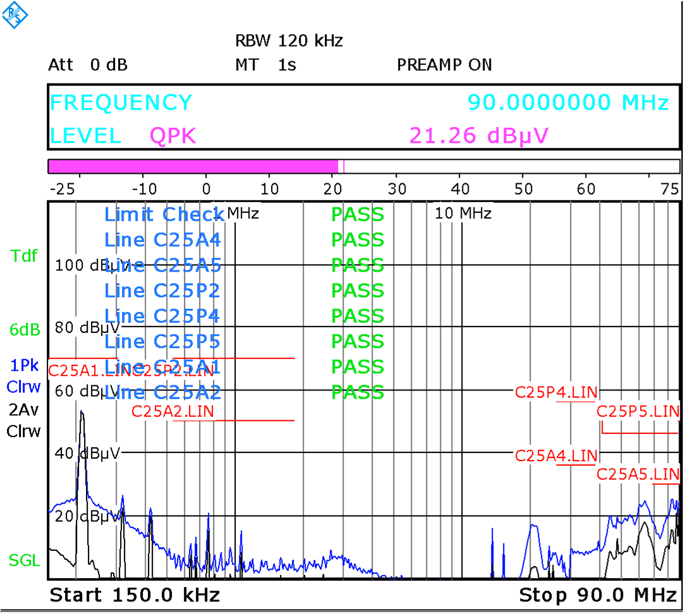Toggle the Att 0 dB attenuation setting
The height and width of the screenshot is (616, 683).
87,65
